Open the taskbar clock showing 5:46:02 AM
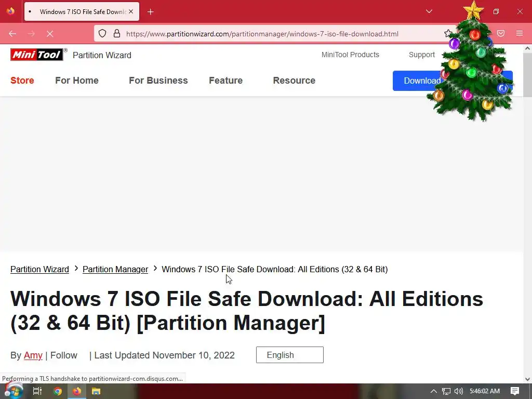 [x=485, y=391]
